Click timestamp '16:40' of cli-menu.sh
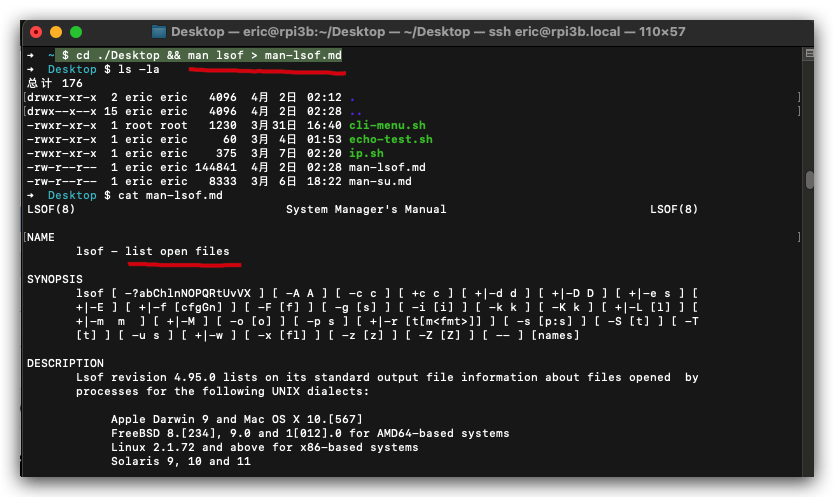The image size is (834, 497). [324, 125]
